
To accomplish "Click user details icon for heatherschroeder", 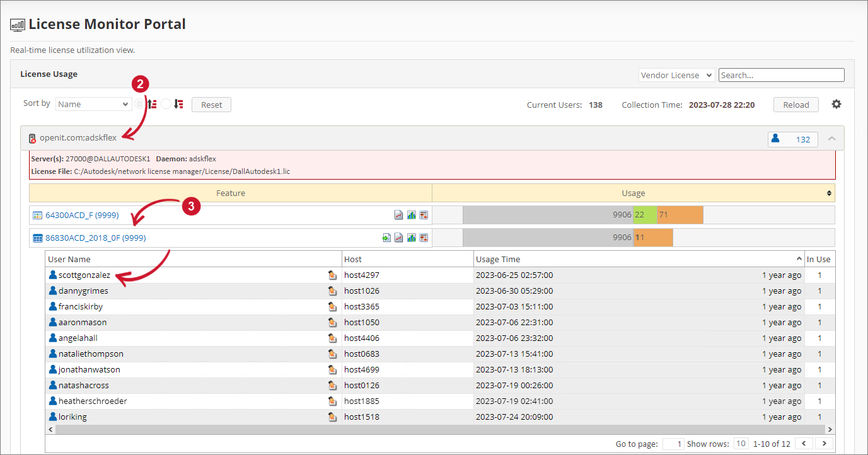I will click(332, 401).
